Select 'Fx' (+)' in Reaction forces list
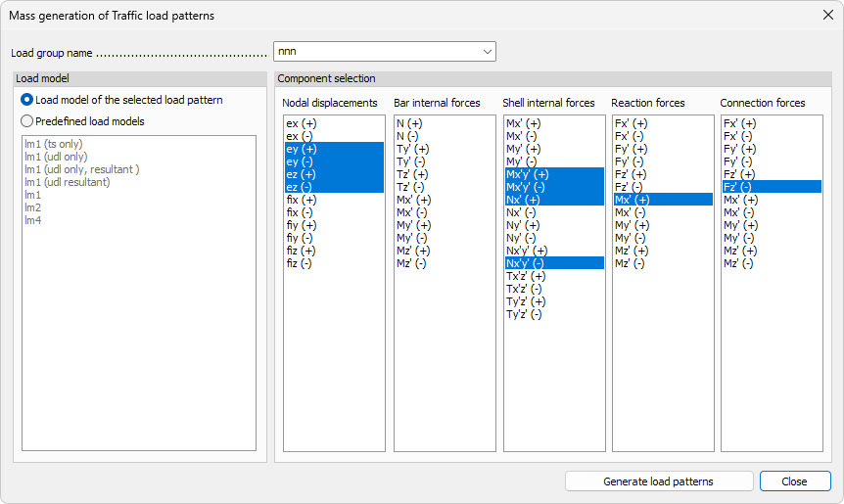The height and width of the screenshot is (504, 844). pos(631,123)
